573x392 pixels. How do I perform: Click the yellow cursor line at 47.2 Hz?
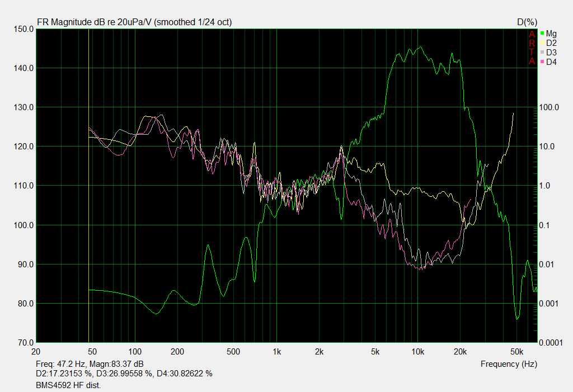(89, 186)
